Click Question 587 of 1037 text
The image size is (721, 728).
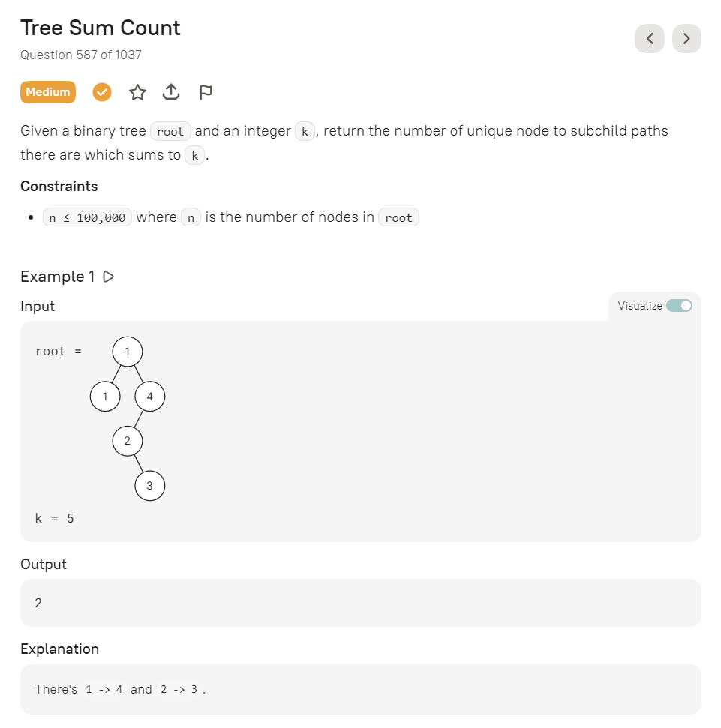point(81,55)
